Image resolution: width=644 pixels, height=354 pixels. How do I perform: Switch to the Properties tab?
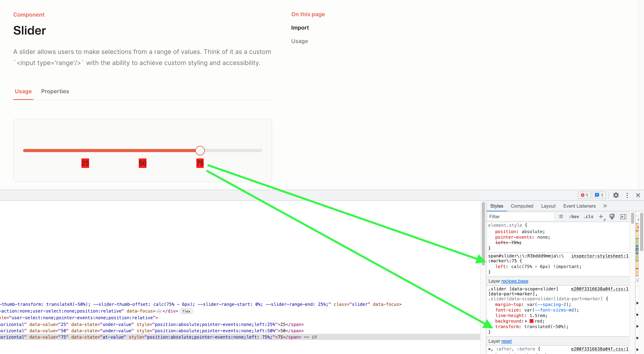[x=55, y=91]
